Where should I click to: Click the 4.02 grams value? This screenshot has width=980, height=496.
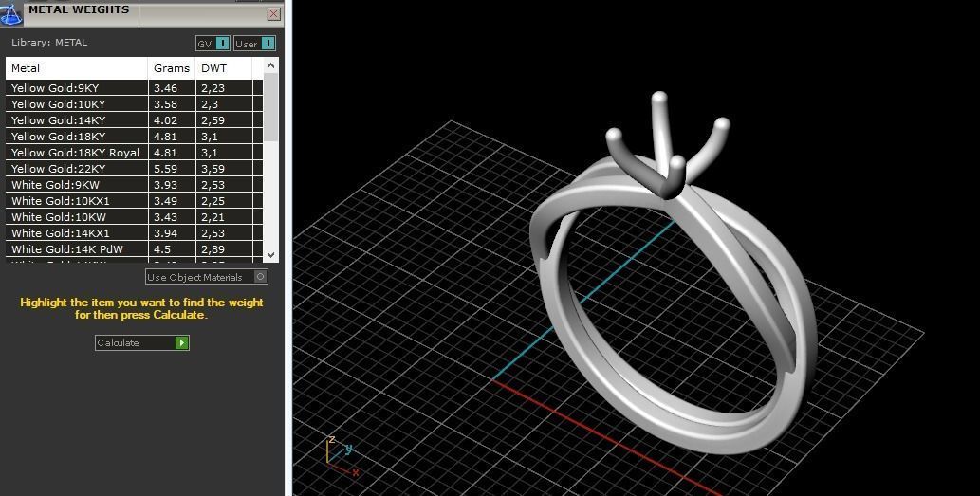tap(166, 120)
